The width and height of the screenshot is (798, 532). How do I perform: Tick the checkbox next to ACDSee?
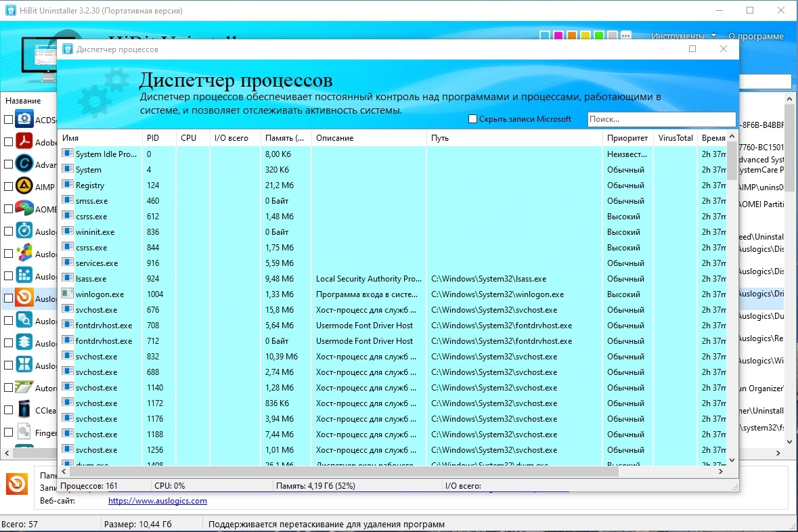[8, 120]
